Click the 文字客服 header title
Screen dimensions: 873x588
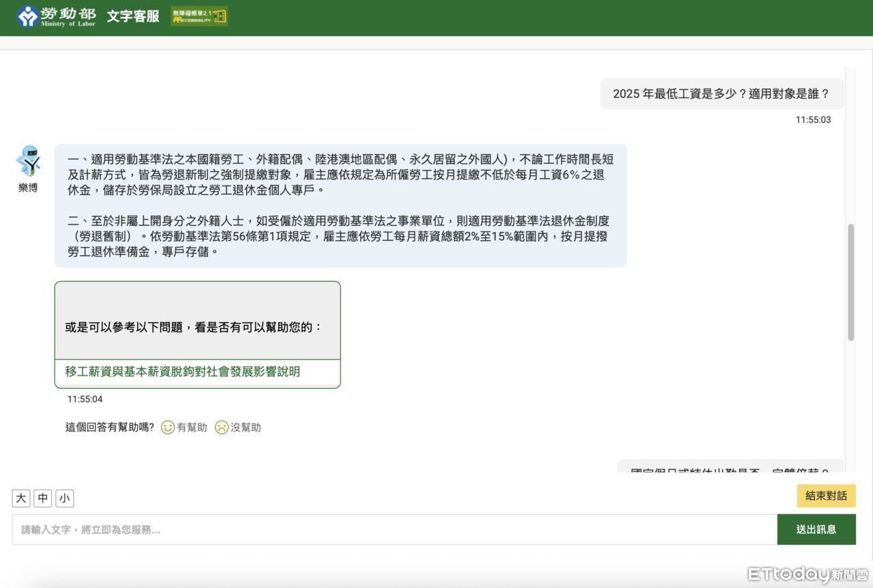pos(133,16)
